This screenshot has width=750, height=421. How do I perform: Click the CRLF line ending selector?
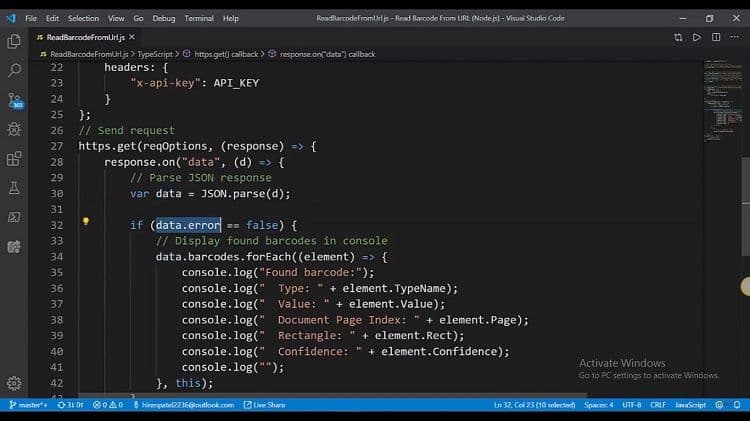(657, 405)
